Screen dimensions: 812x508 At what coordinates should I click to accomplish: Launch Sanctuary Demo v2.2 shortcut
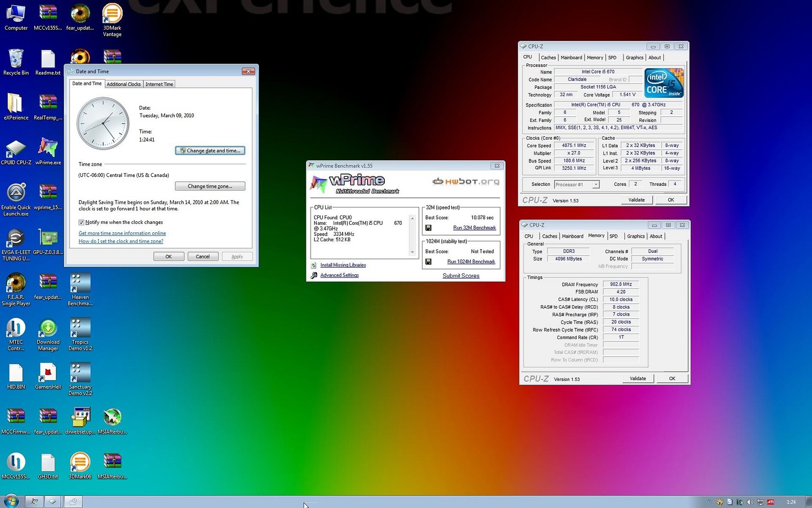tap(80, 379)
